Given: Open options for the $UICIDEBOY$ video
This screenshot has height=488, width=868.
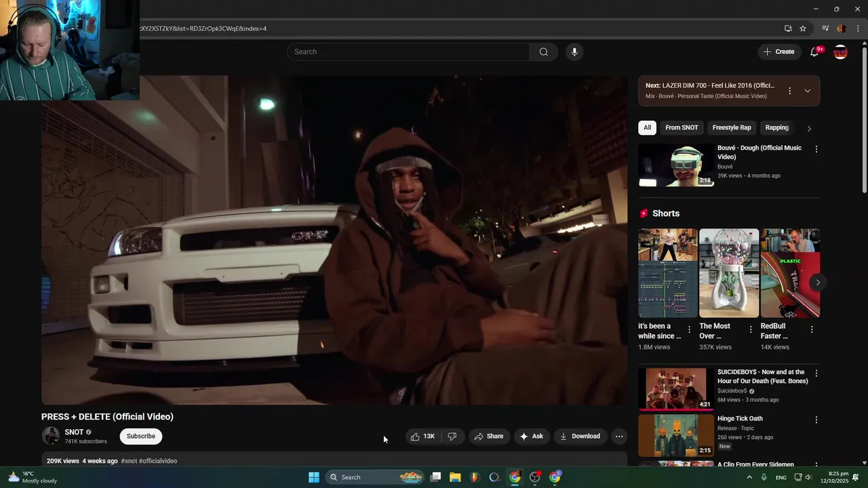Looking at the screenshot, I should click(x=816, y=373).
